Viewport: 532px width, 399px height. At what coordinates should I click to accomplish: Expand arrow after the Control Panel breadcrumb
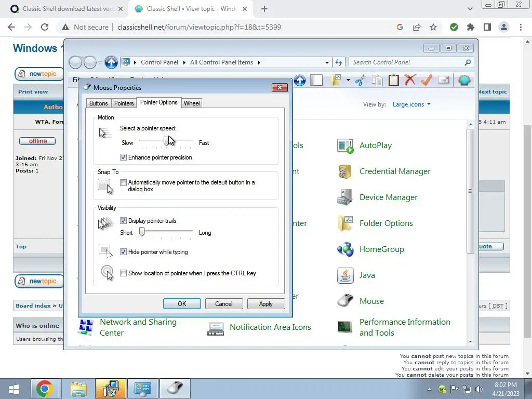(184, 62)
